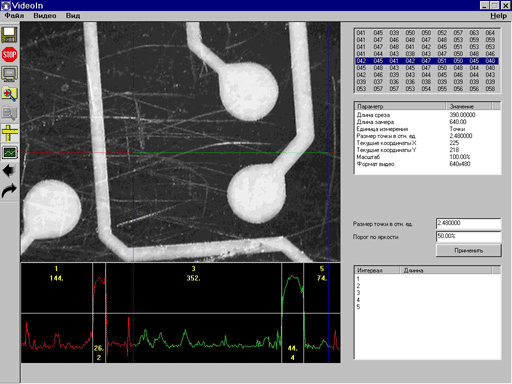Open the Help menu
This screenshot has width=512, height=384.
[x=498, y=16]
